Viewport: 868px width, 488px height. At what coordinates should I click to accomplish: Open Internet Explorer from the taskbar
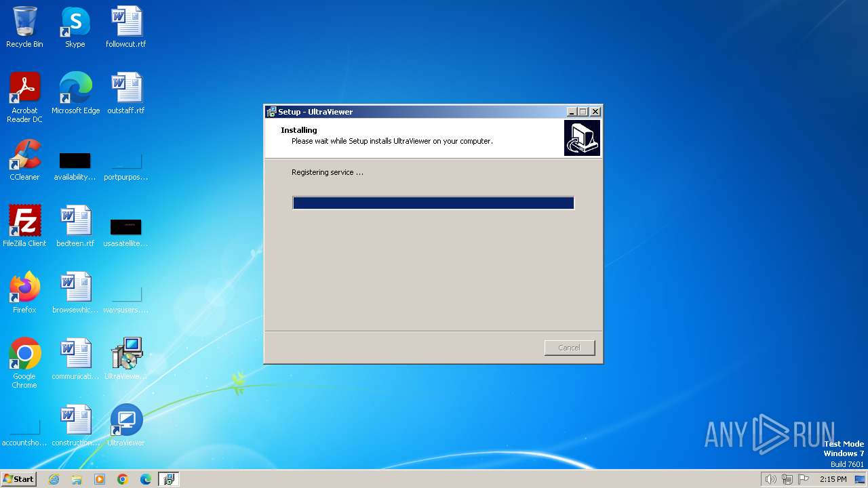(54, 479)
